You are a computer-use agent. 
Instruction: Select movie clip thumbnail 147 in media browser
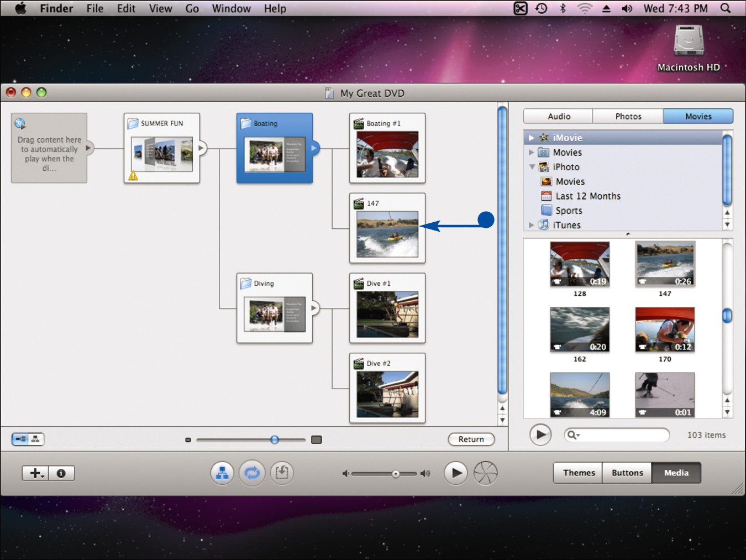(x=665, y=264)
